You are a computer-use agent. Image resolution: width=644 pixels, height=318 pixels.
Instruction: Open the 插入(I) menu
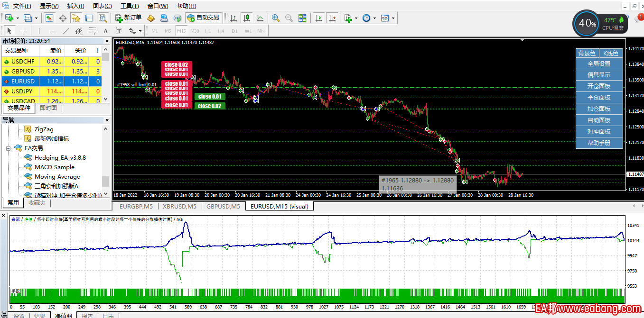pyautogui.click(x=75, y=6)
